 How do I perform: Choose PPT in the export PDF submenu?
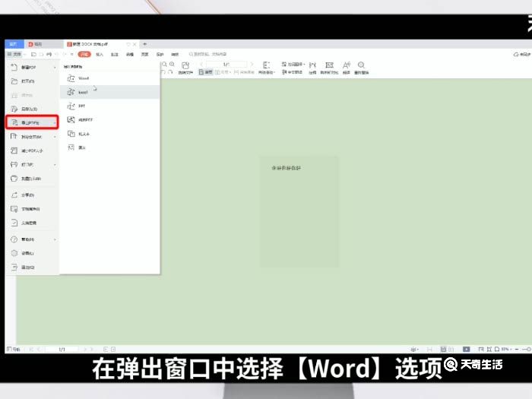tap(109, 106)
